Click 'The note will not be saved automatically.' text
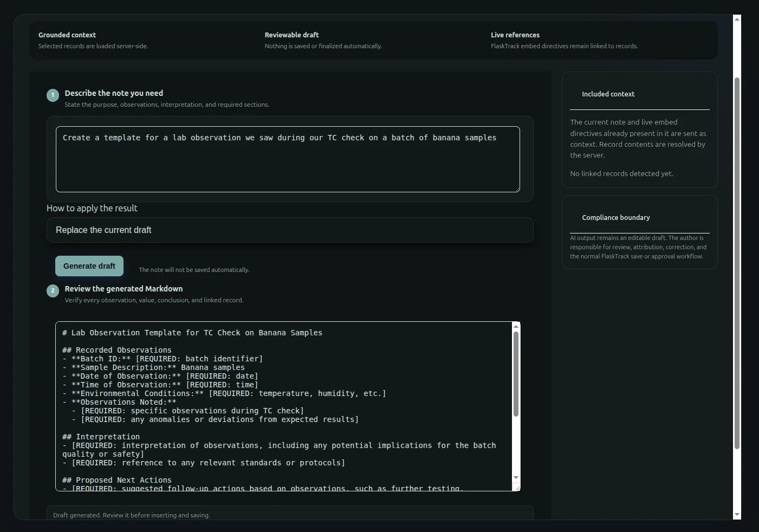Image resolution: width=759 pixels, height=532 pixels. coord(194,270)
